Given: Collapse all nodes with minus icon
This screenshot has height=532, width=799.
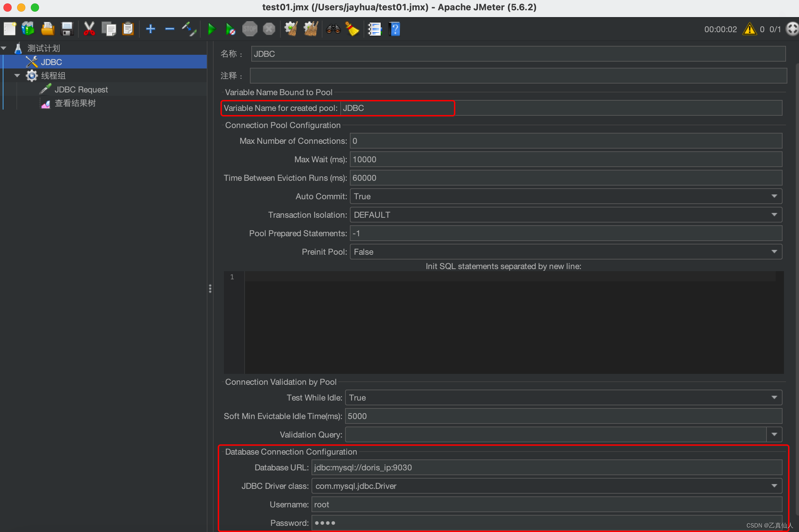Looking at the screenshot, I should (x=170, y=29).
